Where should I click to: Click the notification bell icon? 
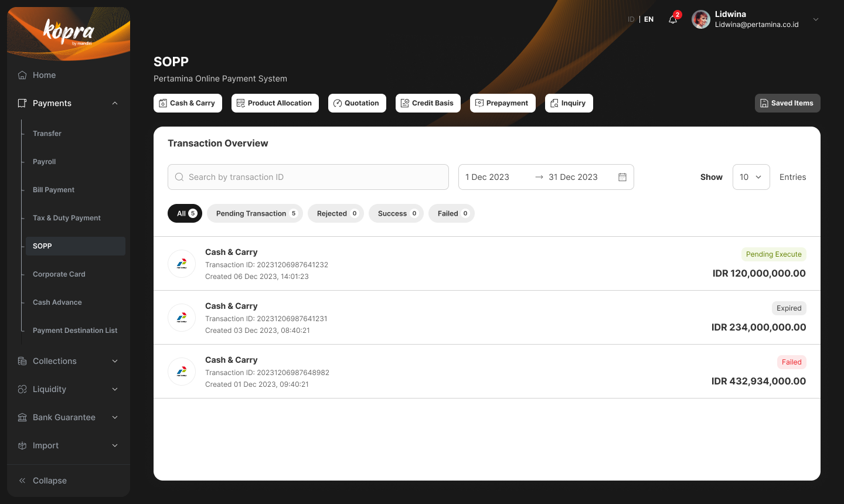click(x=673, y=19)
